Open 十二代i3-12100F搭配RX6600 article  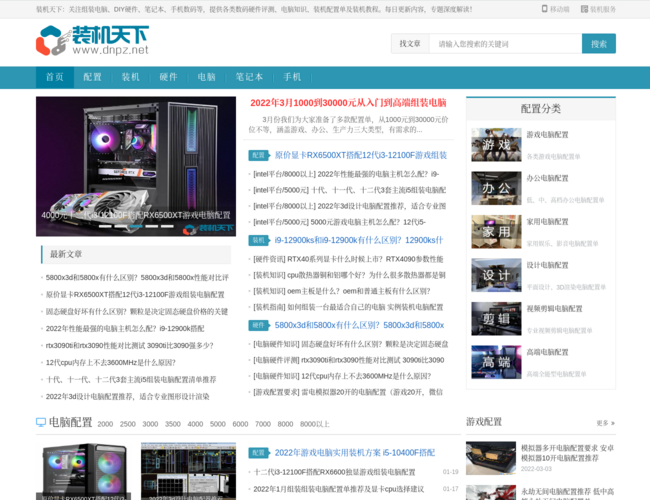[x=334, y=472]
